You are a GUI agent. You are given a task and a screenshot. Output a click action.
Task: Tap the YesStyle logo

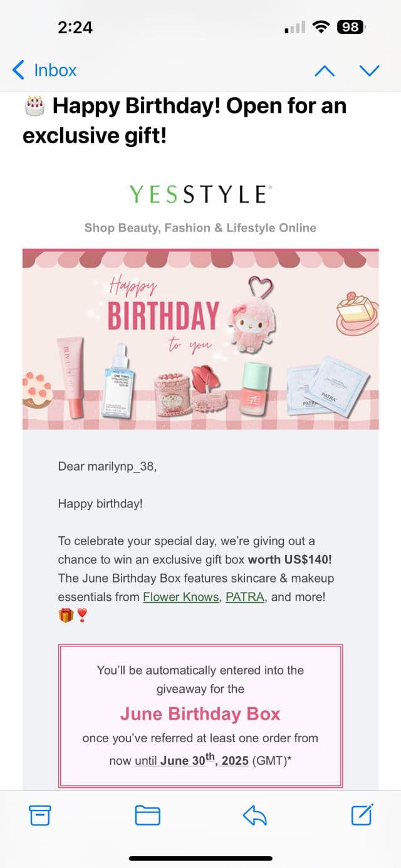click(200, 195)
